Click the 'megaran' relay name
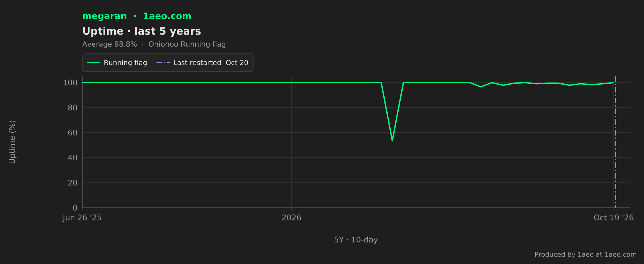 point(104,16)
